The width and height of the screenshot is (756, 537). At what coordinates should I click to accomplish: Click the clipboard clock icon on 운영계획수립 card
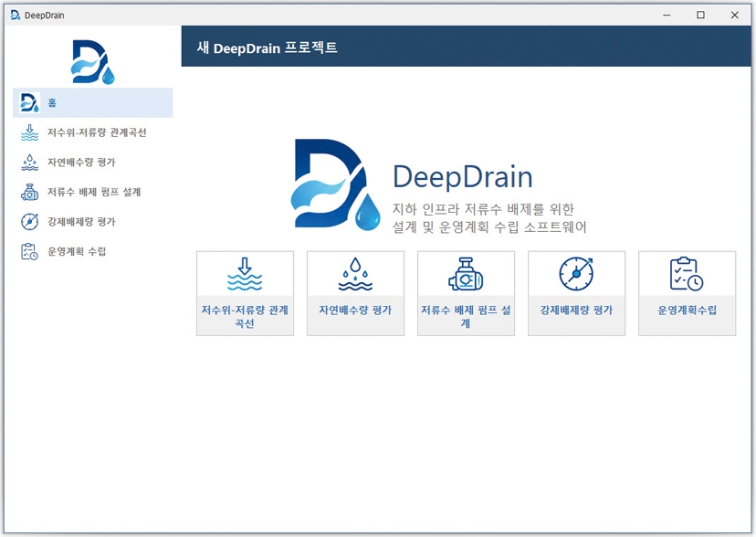point(687,274)
